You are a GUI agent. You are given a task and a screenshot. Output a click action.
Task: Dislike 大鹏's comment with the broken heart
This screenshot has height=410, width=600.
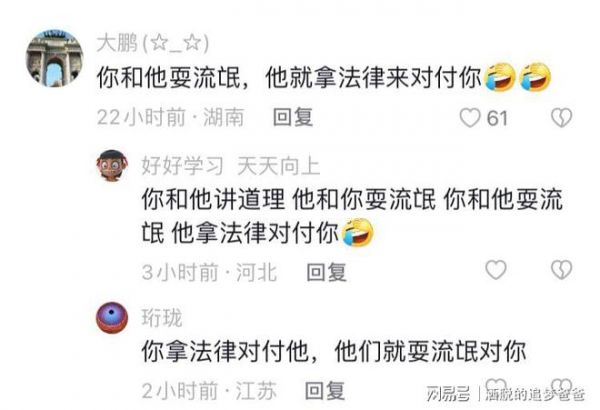click(x=561, y=118)
